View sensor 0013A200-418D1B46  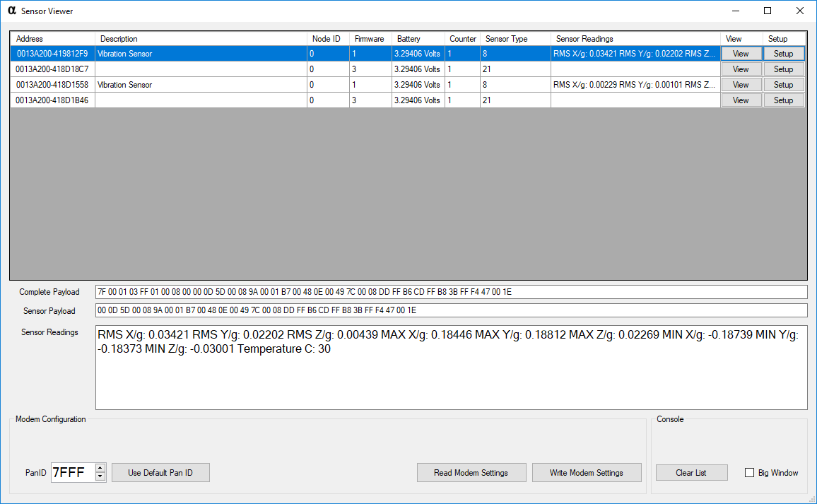click(741, 100)
